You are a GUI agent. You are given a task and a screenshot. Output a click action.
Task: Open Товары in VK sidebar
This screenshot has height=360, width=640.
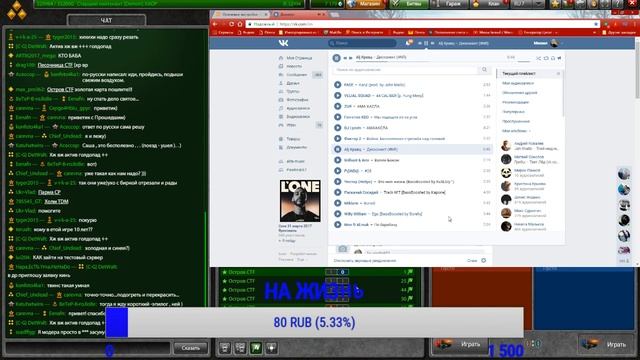pyautogui.click(x=293, y=139)
